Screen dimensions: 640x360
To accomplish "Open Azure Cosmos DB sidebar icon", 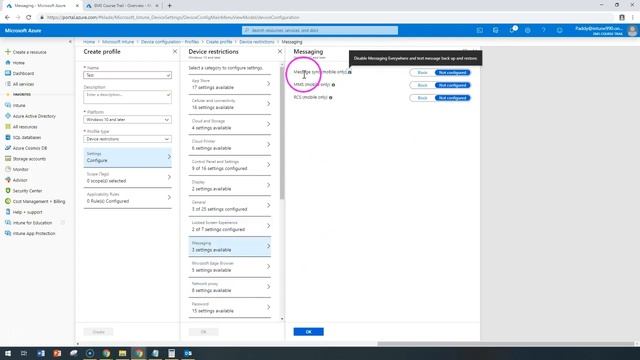I will coord(7,148).
